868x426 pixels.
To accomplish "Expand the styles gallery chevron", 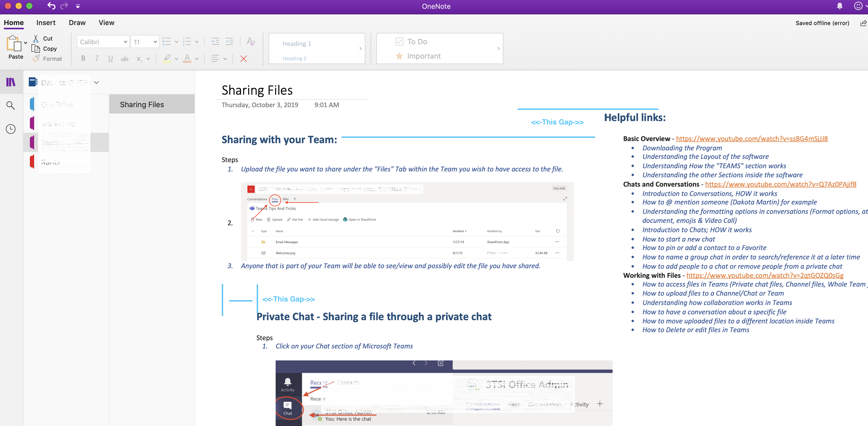I will (360, 48).
